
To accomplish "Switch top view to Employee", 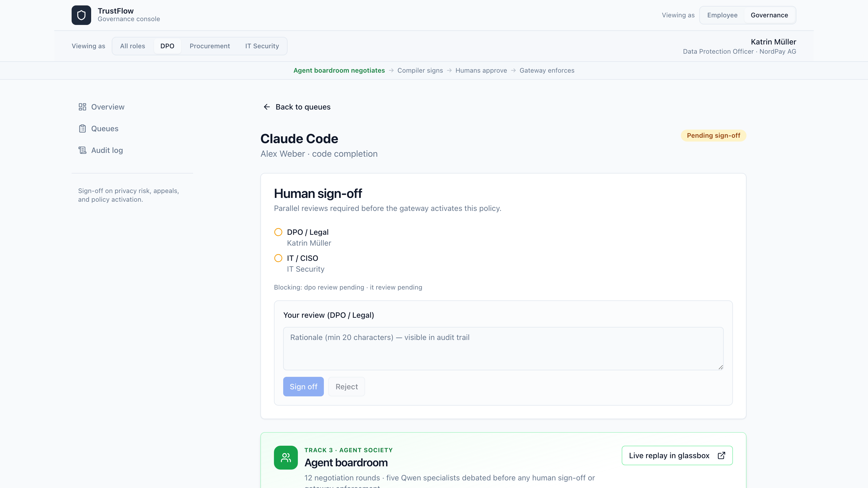I will 722,15.
